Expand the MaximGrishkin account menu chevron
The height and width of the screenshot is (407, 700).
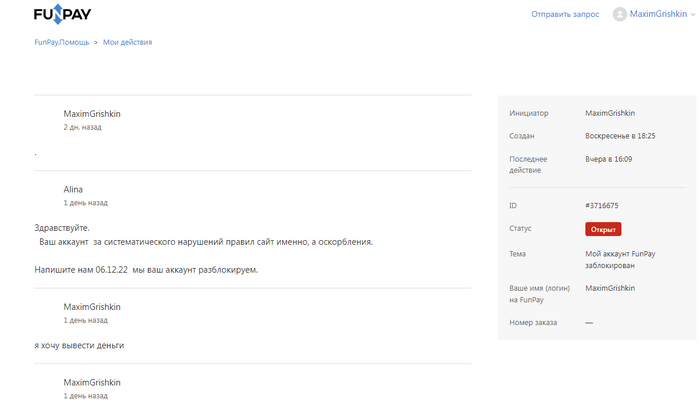(x=692, y=15)
